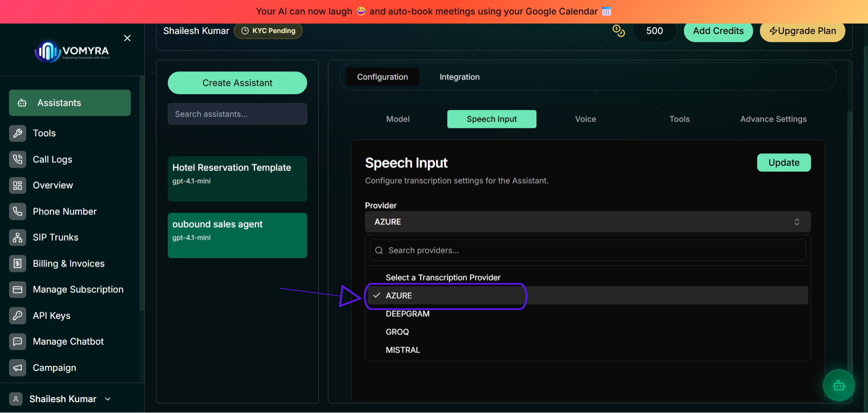Expand the Shailesh Kumar account menu chevron
868x413 pixels.
tap(108, 399)
